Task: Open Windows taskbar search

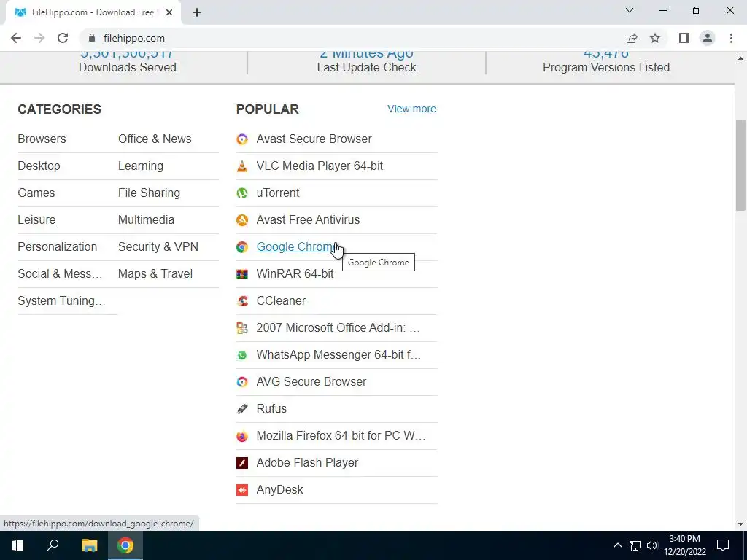Action: 53,545
